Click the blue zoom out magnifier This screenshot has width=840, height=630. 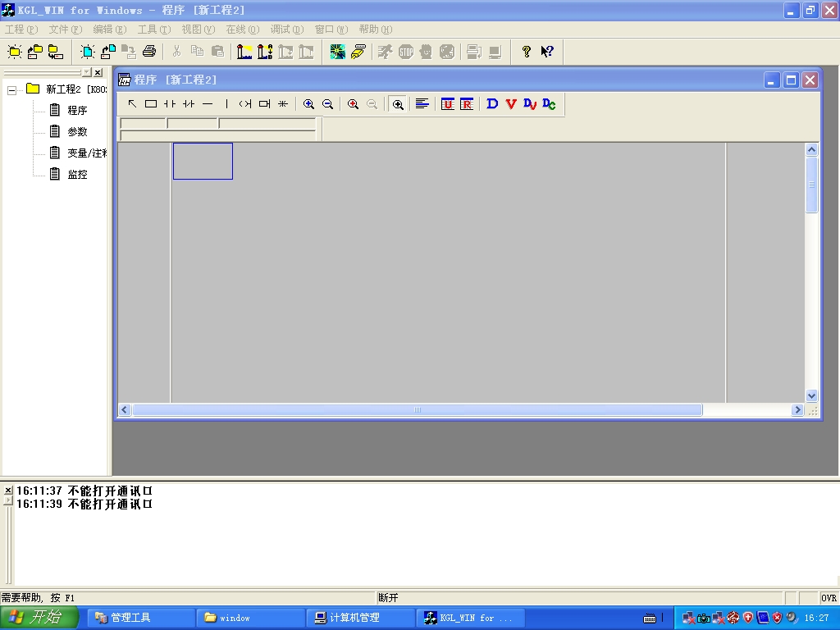coord(328,104)
